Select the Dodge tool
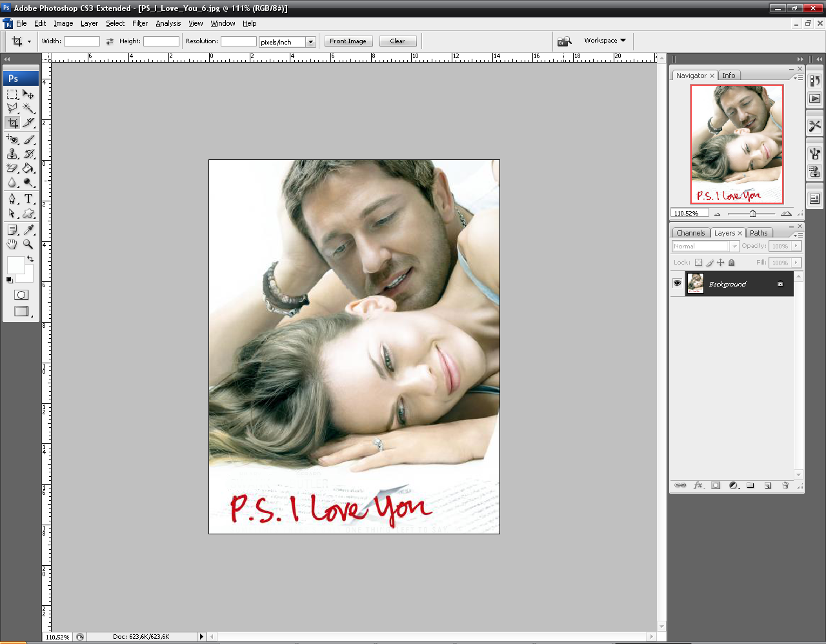The image size is (826, 644). pyautogui.click(x=28, y=183)
